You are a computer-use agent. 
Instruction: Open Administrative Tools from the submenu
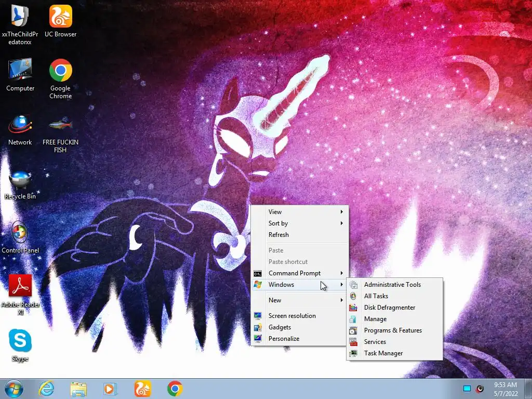point(395,285)
